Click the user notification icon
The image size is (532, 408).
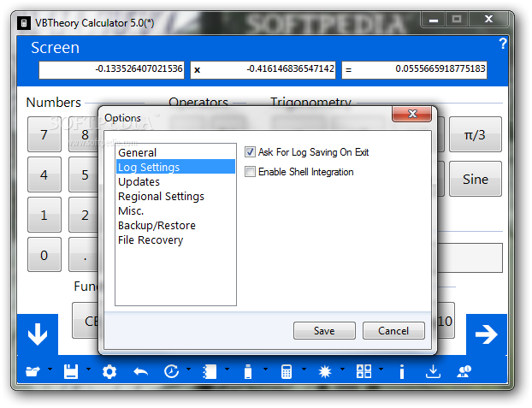click(464, 372)
